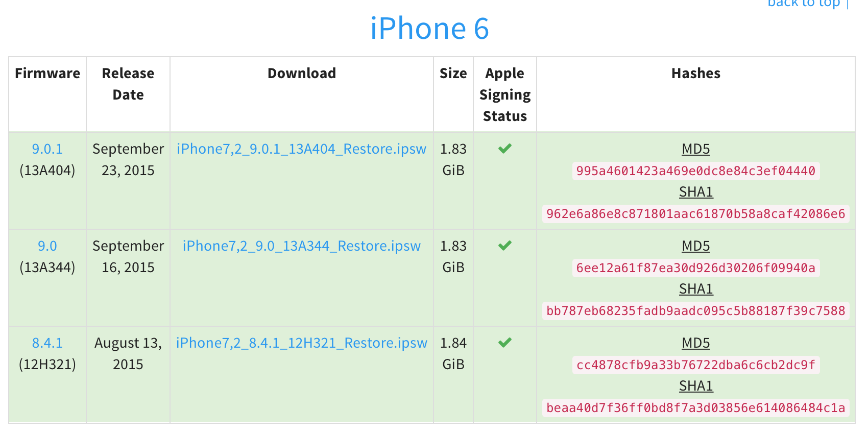
Task: Click the MD5 label for firmware 8.4.1
Action: [696, 343]
